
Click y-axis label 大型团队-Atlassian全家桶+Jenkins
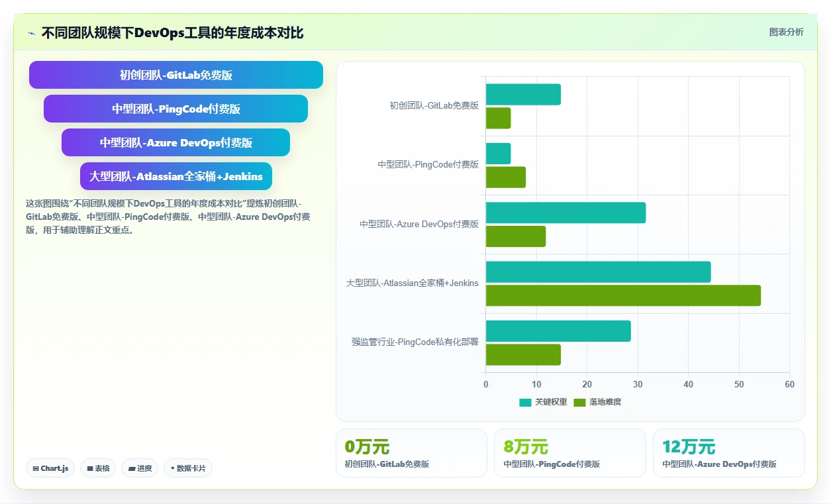412,283
